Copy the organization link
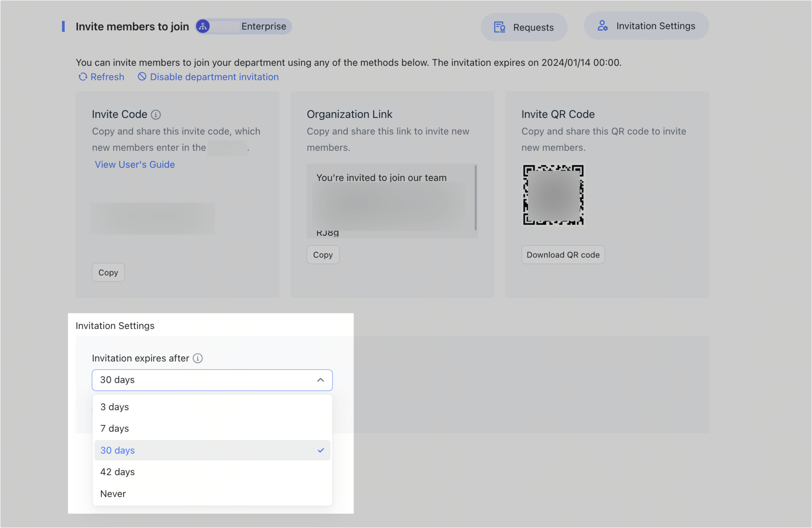This screenshot has height=528, width=812. pos(323,255)
